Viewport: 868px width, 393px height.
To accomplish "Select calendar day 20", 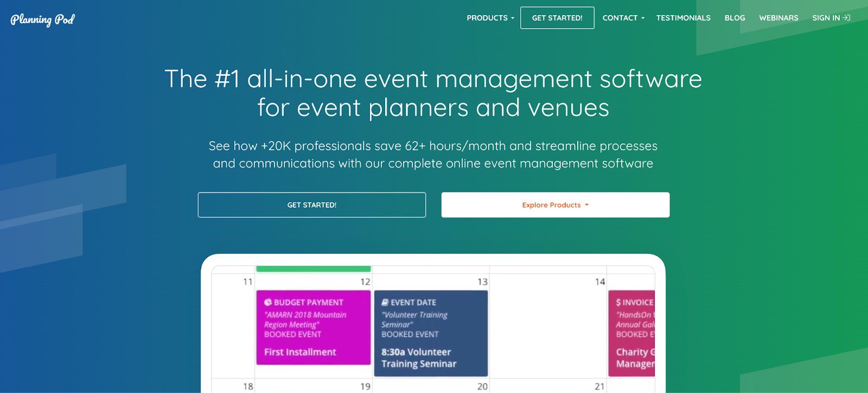I will [482, 386].
